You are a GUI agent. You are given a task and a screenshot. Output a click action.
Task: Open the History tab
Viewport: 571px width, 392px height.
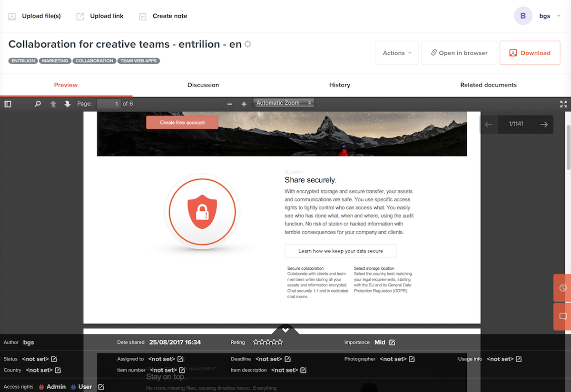point(340,85)
